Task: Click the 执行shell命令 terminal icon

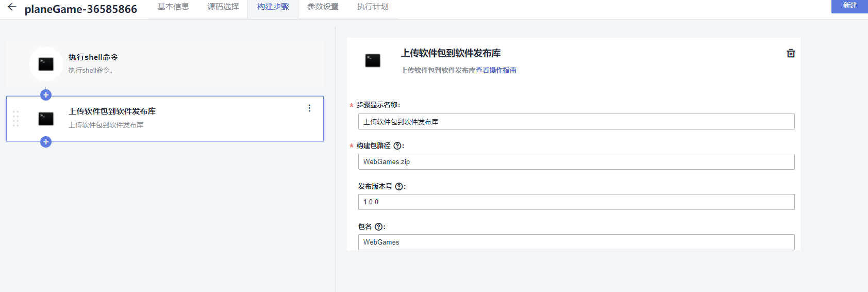Action: (46, 64)
